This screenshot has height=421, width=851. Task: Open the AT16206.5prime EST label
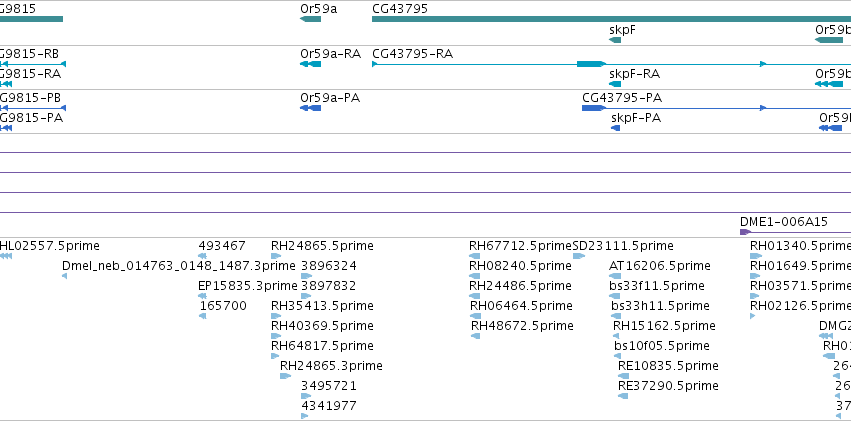tap(660, 266)
